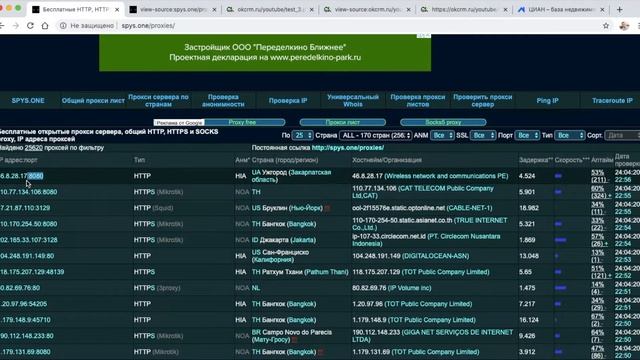Screen dimensions: 640x360
Task: View site info 'Не защищено' icon
Action: (63, 26)
